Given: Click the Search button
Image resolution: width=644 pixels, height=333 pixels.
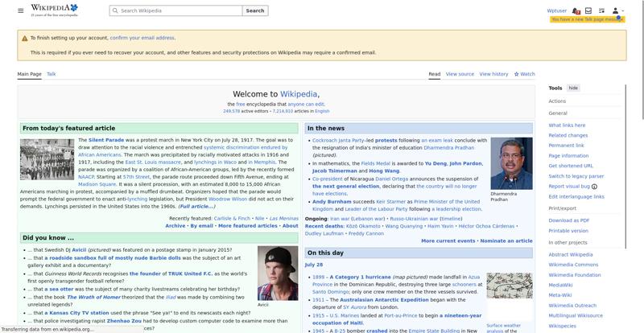Looking at the screenshot, I should (x=255, y=10).
